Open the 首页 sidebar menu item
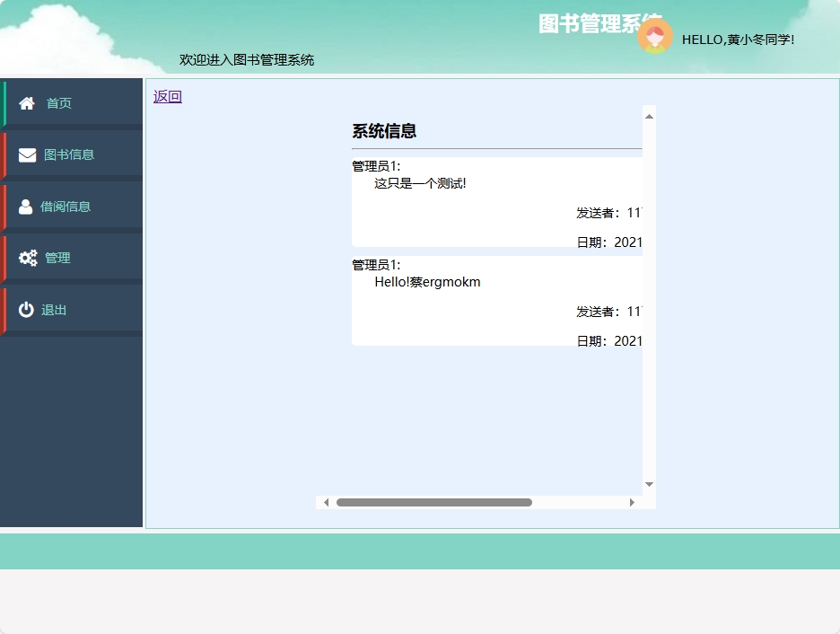 click(58, 102)
